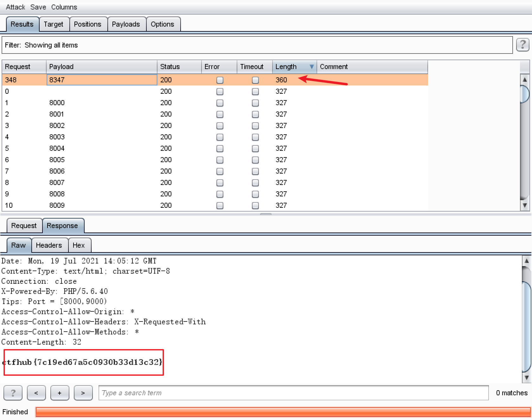
Task: Open search help question mark button
Action: pos(13,393)
